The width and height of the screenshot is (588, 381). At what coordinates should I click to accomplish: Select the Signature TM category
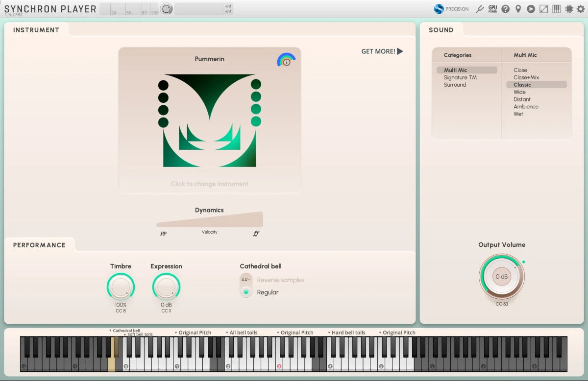coord(460,77)
